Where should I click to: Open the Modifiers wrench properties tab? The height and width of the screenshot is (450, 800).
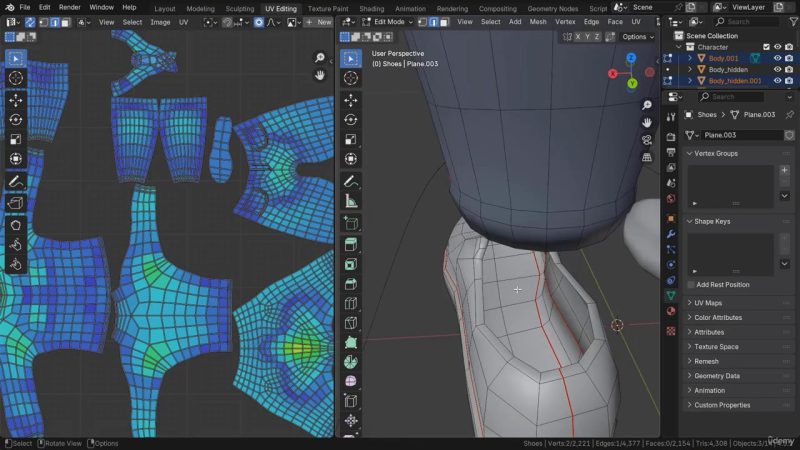pyautogui.click(x=670, y=233)
